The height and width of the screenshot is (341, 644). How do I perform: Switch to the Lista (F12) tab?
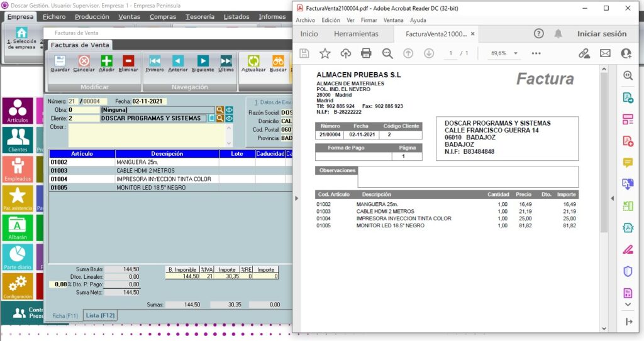(101, 315)
